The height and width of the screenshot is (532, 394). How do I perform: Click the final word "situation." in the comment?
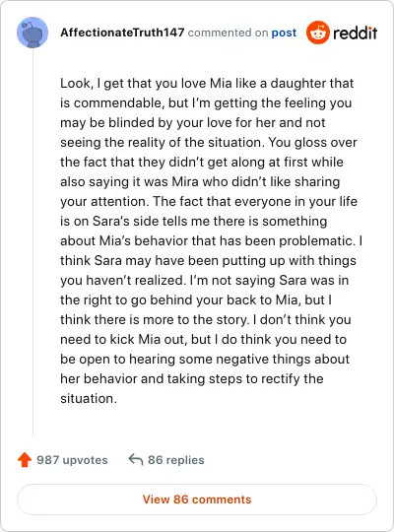point(89,398)
